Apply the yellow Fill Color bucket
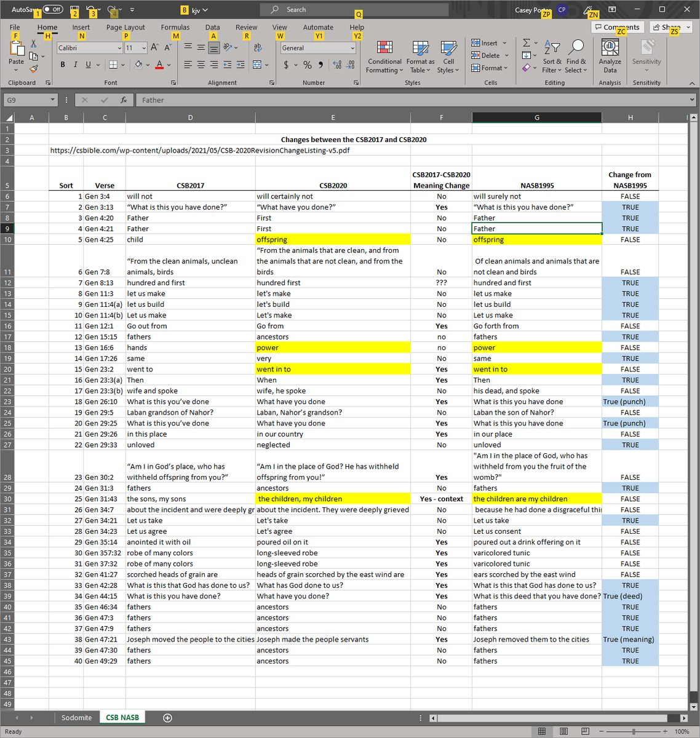This screenshot has width=700, height=738. click(138, 65)
